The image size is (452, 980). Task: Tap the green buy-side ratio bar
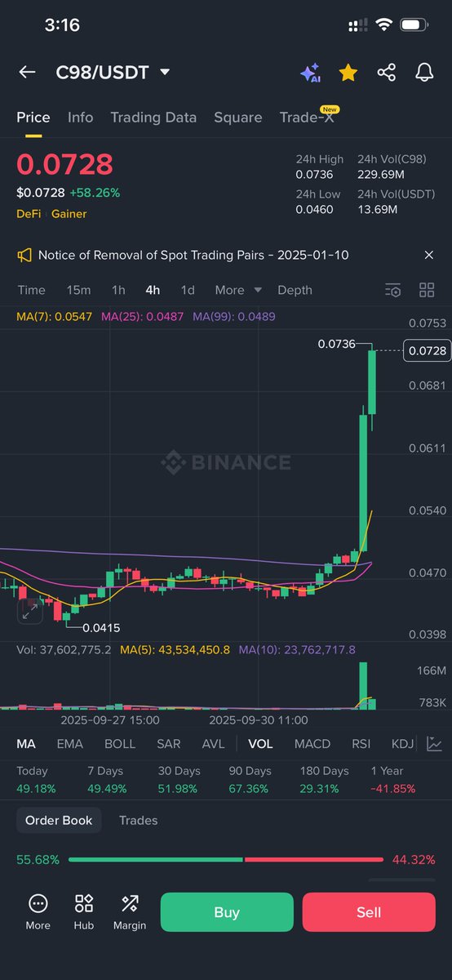pos(155,860)
